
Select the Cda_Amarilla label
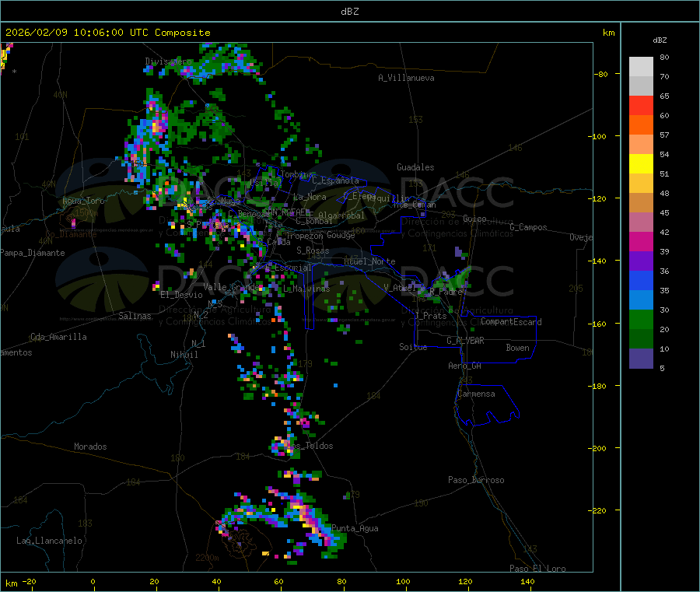click(x=58, y=337)
